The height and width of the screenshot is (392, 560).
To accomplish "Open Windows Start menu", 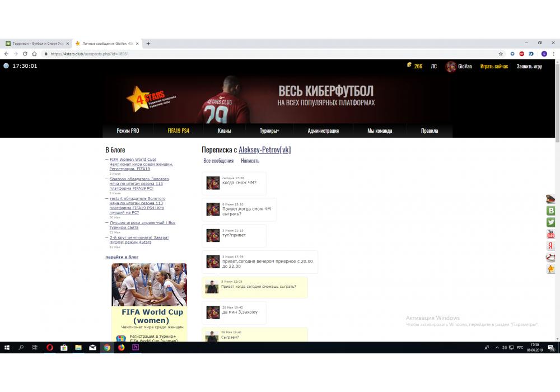I will coord(7,347).
